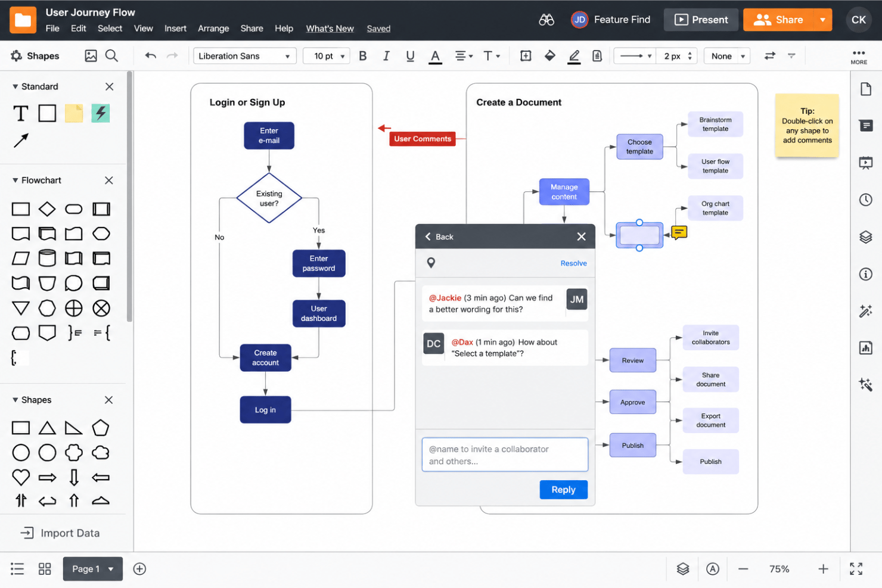Click yellow comment bubble on shape

pyautogui.click(x=679, y=232)
